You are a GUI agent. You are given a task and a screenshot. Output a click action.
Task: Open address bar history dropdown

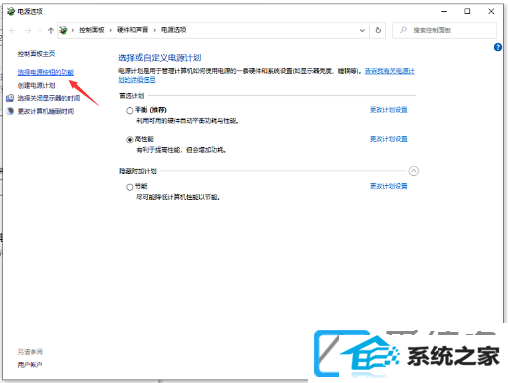point(362,30)
